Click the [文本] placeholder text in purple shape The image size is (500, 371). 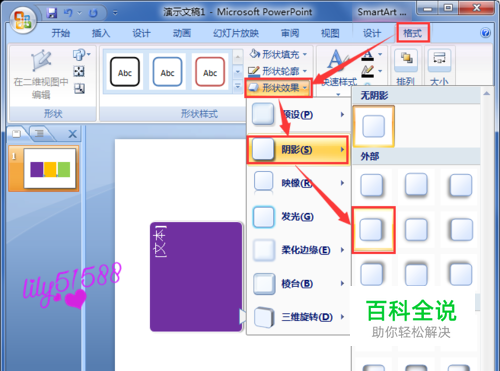(x=159, y=242)
